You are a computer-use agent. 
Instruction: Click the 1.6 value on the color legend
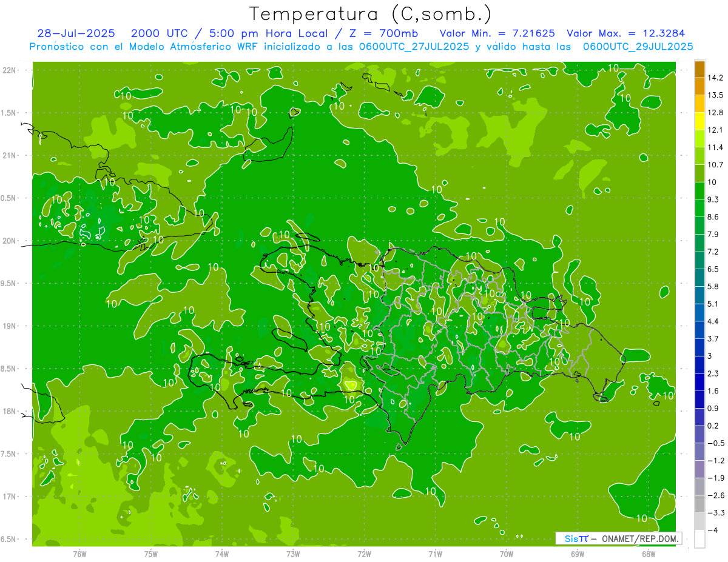coord(713,391)
